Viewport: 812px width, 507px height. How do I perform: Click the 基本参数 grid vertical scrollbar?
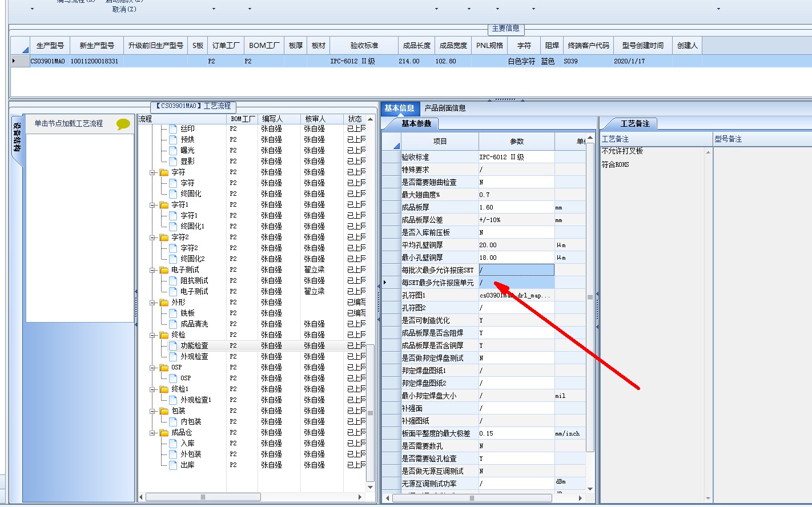coord(590,297)
